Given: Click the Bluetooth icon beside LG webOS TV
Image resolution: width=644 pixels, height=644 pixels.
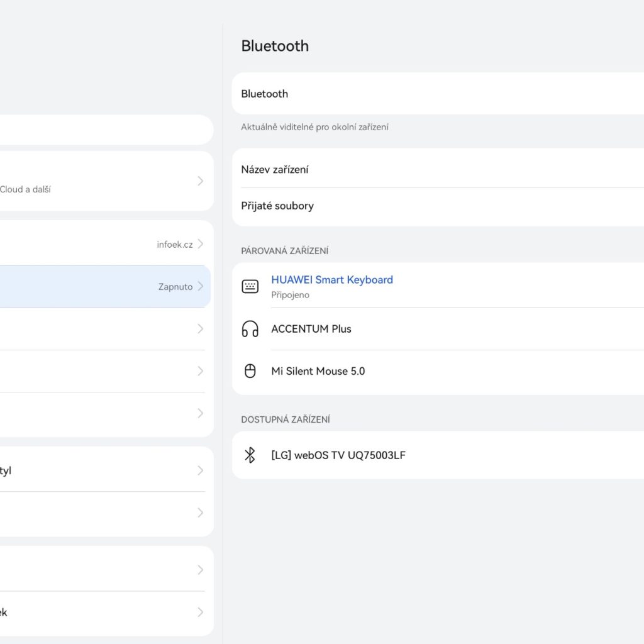Looking at the screenshot, I should 250,455.
